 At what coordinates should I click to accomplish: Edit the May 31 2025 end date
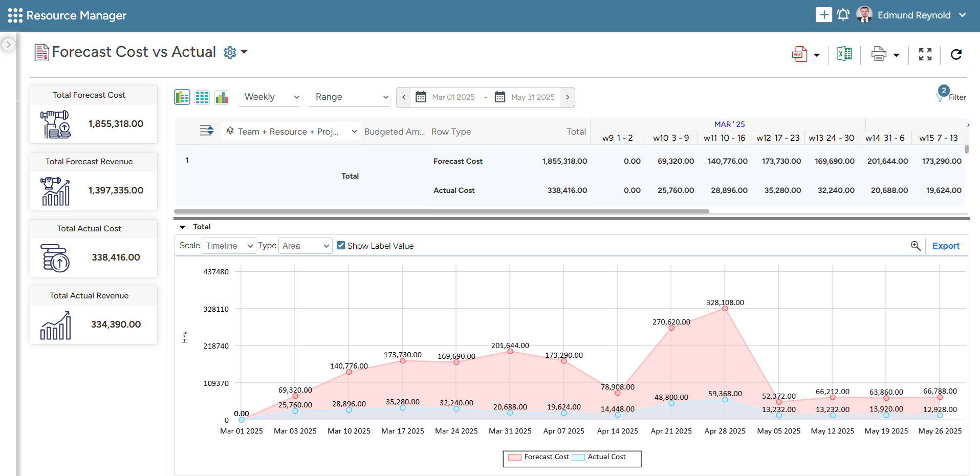click(x=533, y=97)
